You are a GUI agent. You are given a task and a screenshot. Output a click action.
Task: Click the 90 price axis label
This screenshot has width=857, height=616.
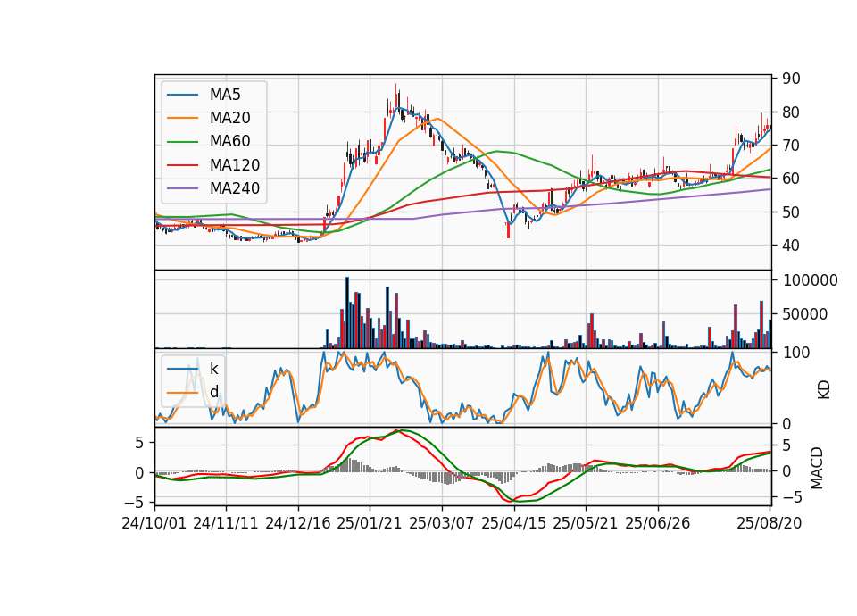(791, 79)
